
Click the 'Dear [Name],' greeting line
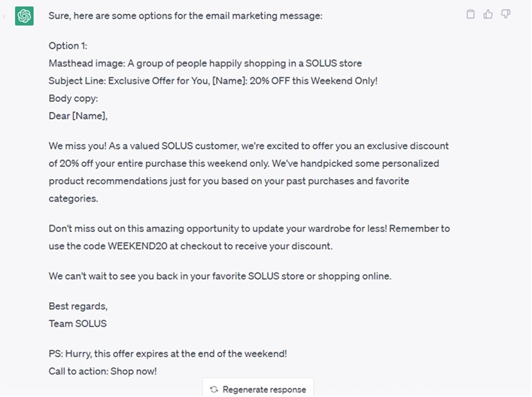78,116
